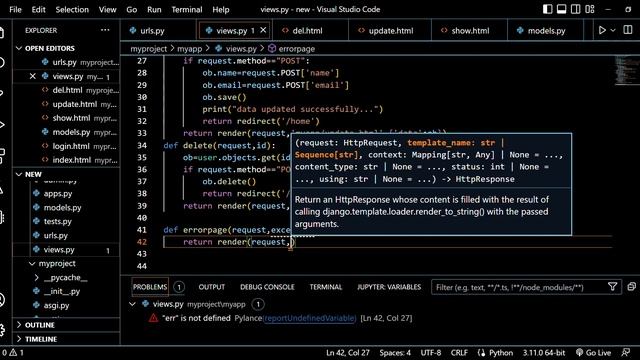The height and width of the screenshot is (360, 640).
Task: Open Customize Layout icon
Action: click(590, 9)
